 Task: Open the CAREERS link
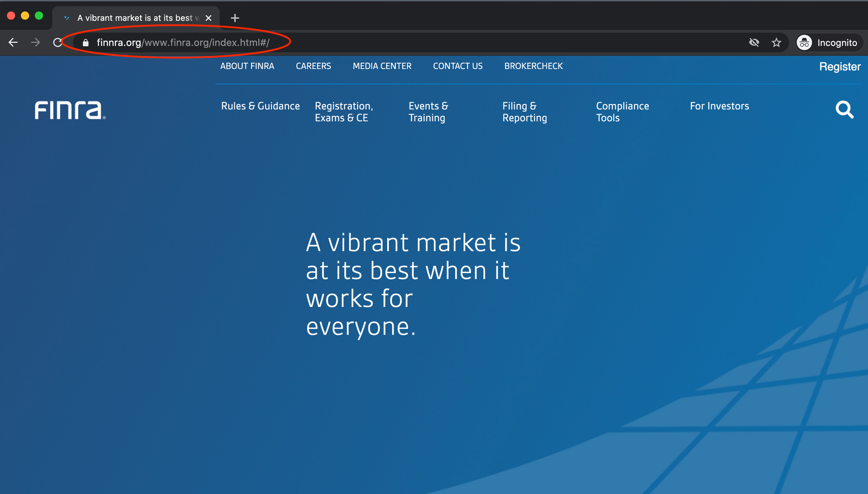tap(313, 66)
